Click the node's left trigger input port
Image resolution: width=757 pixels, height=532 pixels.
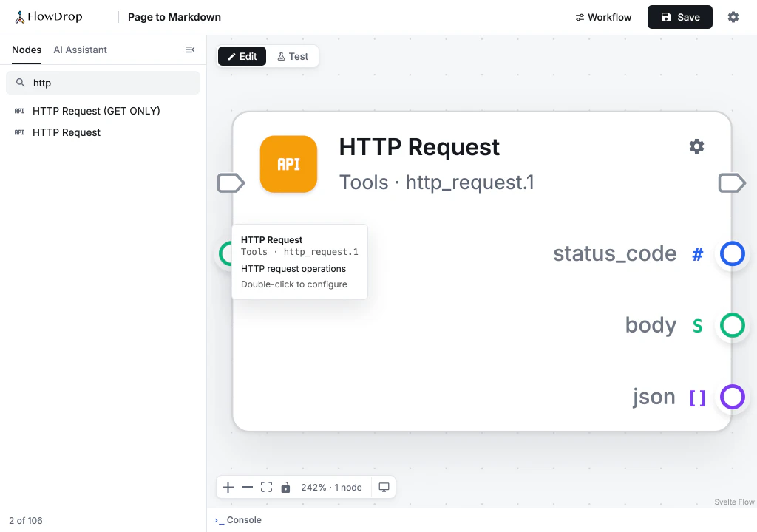[x=231, y=183]
